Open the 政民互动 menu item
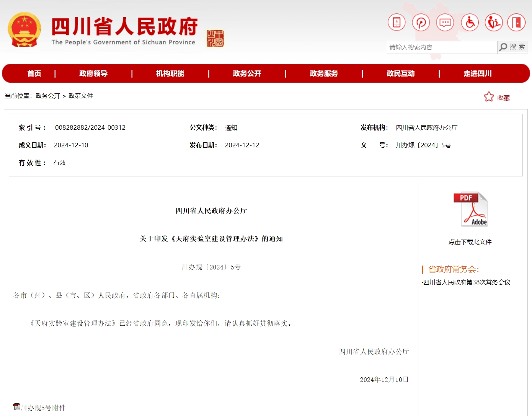This screenshot has height=416, width=532. (401, 73)
